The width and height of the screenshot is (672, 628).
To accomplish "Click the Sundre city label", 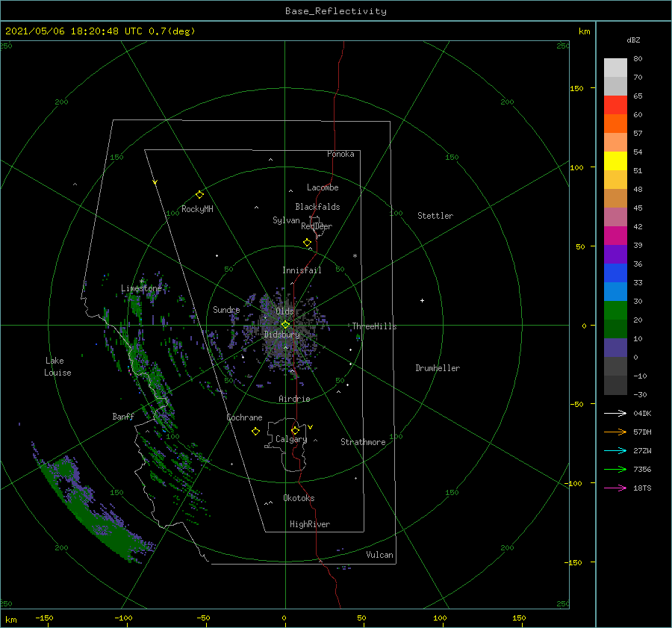I will pos(226,309).
